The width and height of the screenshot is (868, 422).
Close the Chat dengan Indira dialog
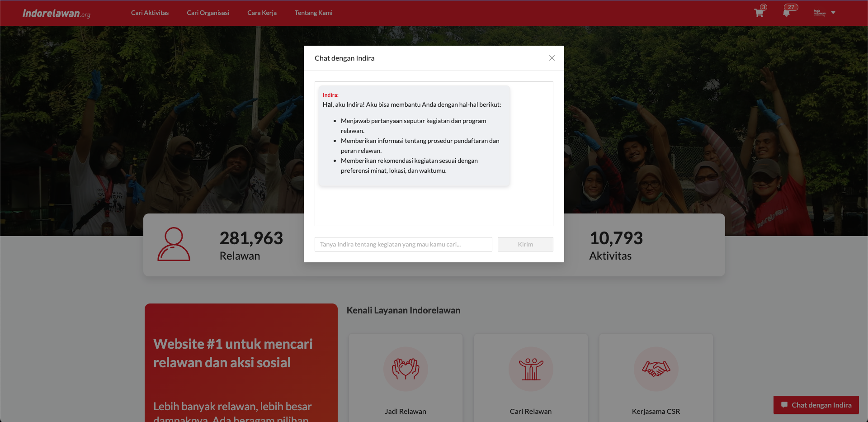pyautogui.click(x=552, y=58)
